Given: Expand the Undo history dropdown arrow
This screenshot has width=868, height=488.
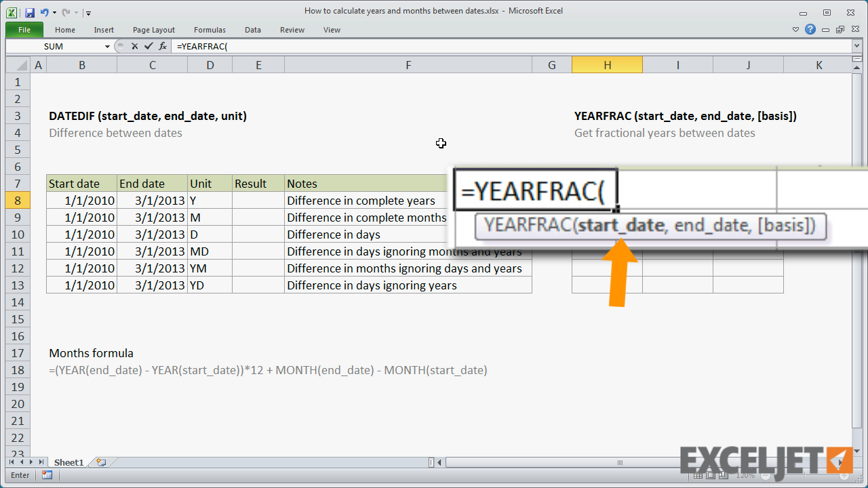Looking at the screenshot, I should pos(54,12).
